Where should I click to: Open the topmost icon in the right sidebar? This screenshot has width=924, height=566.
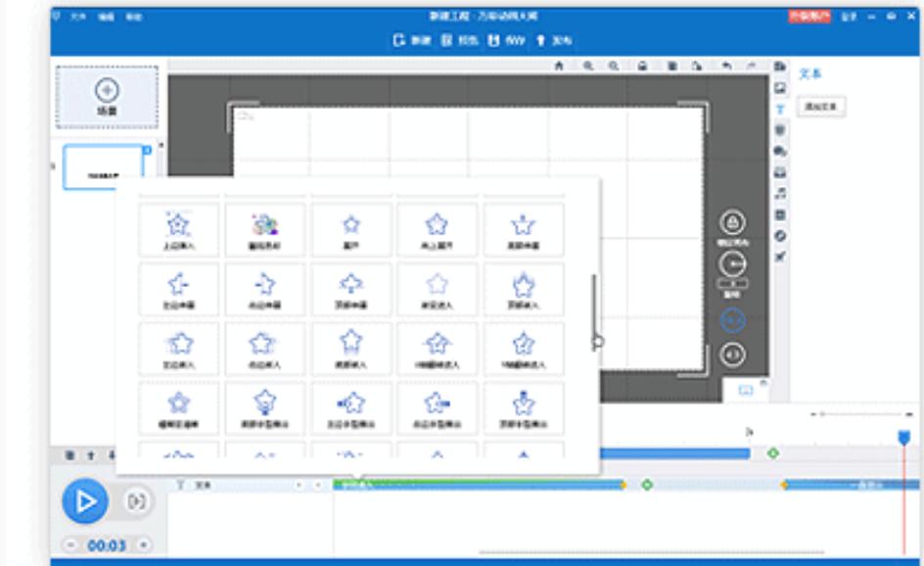coord(780,66)
